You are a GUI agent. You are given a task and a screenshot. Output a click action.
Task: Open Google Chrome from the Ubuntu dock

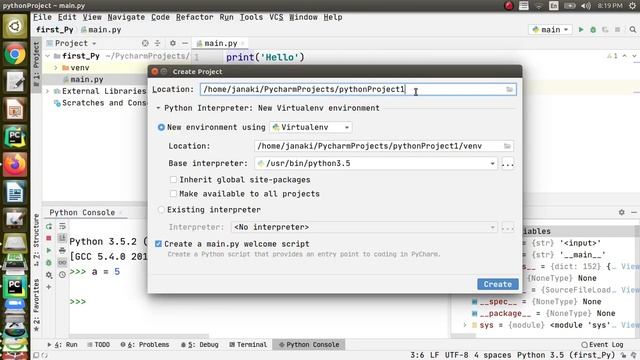click(x=15, y=54)
